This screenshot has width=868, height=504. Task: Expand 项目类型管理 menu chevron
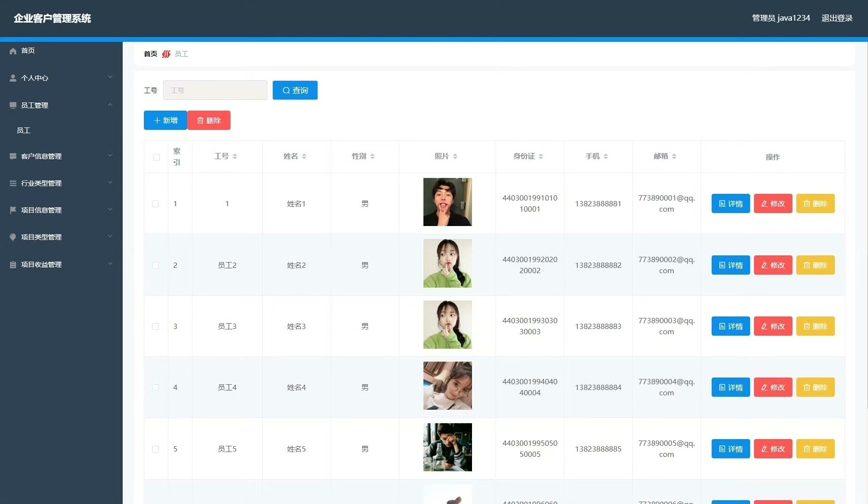tap(110, 236)
